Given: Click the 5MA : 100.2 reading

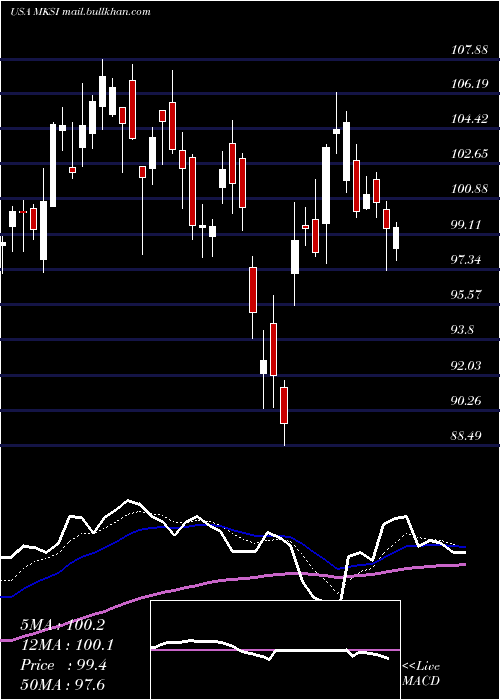Looking at the screenshot, I should (x=63, y=625).
